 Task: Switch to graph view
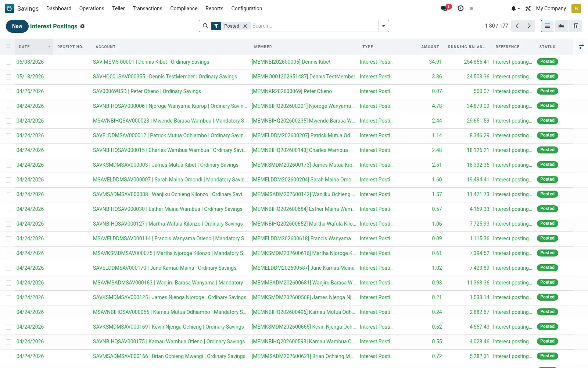pyautogui.click(x=562, y=26)
